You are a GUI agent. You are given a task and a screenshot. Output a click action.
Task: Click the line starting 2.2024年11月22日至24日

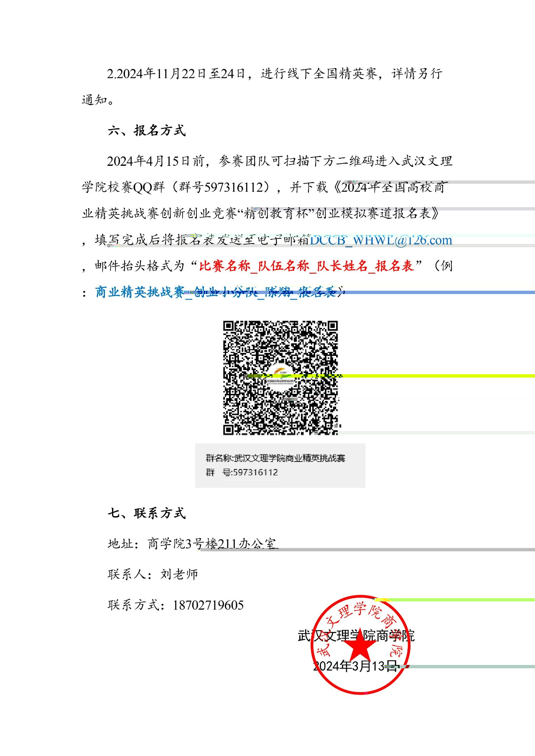coord(275,74)
